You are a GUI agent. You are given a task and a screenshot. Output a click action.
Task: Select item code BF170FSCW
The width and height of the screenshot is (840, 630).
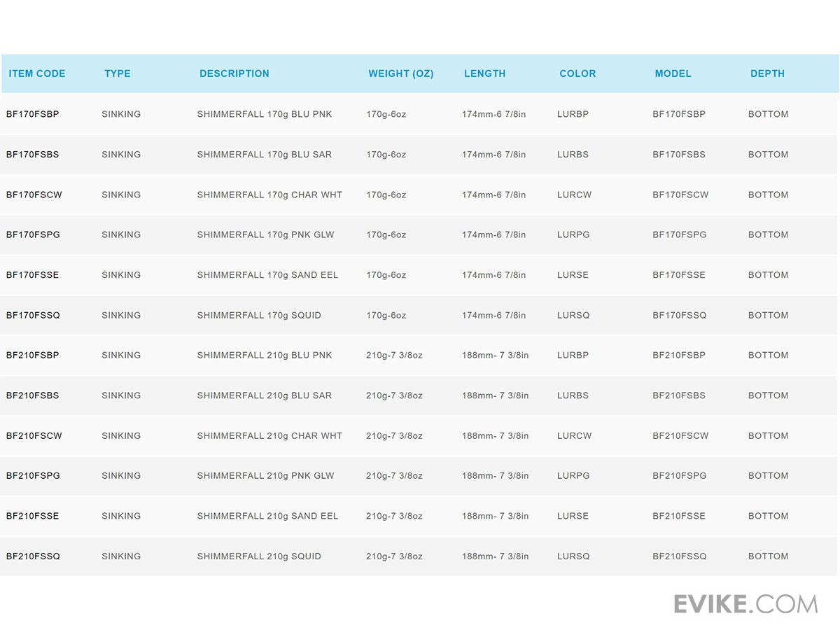tap(34, 195)
